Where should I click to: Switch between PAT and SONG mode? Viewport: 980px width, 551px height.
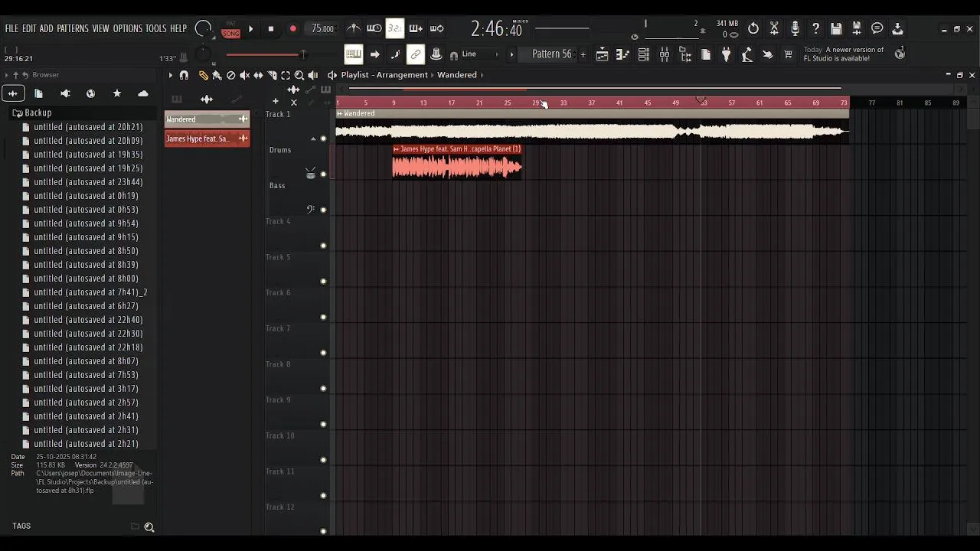pos(230,29)
